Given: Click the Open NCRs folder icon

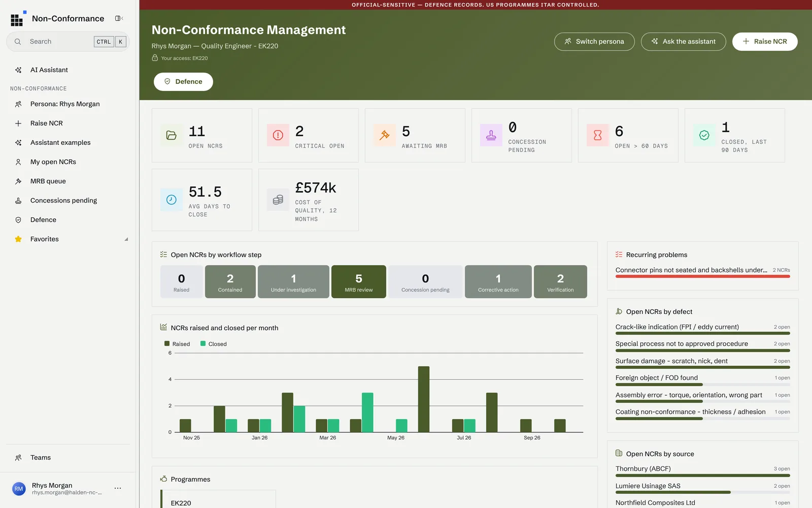Looking at the screenshot, I should 172,135.
